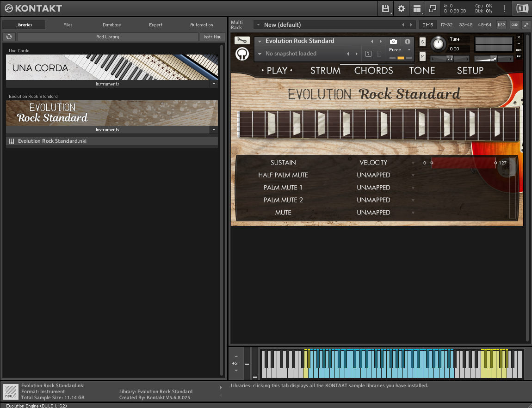Select next snapshot arrow
Viewport: 532px width, 408px height.
tap(357, 54)
